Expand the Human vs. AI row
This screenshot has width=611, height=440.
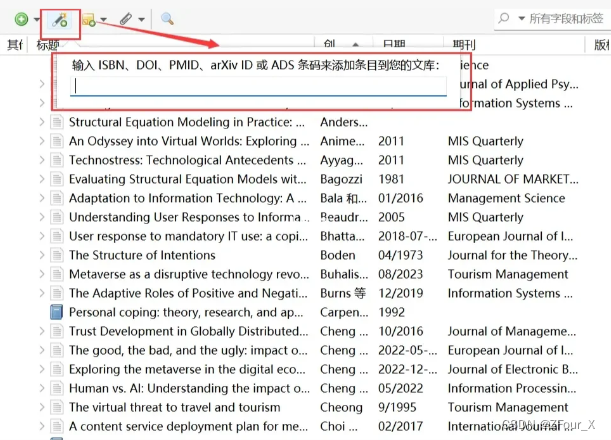(42, 388)
